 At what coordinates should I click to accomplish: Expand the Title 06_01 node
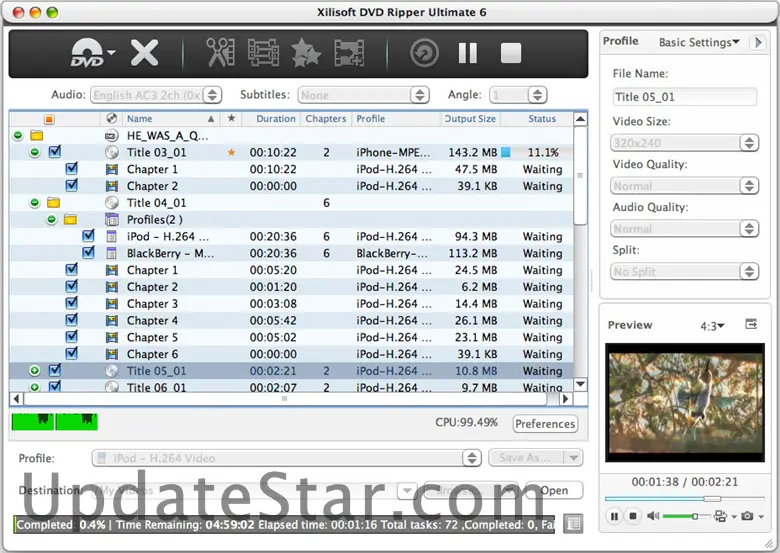point(34,387)
